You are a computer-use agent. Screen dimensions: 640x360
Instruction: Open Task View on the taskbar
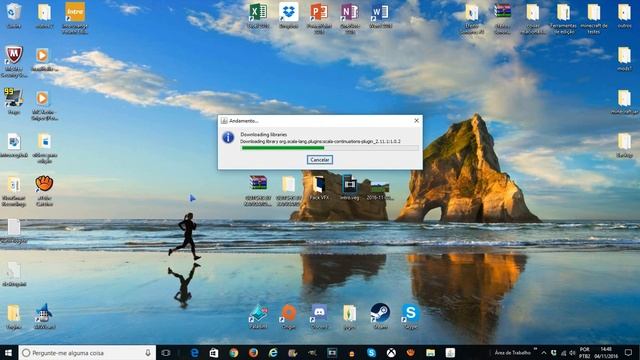pos(166,353)
